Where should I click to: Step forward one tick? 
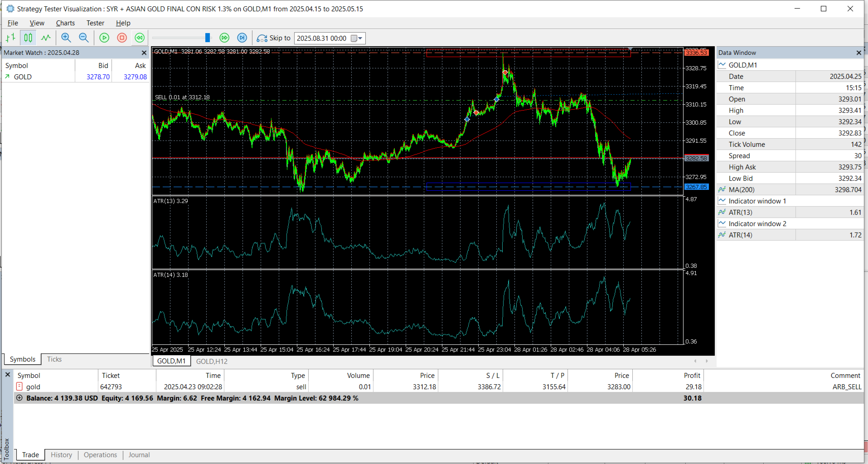pyautogui.click(x=242, y=38)
